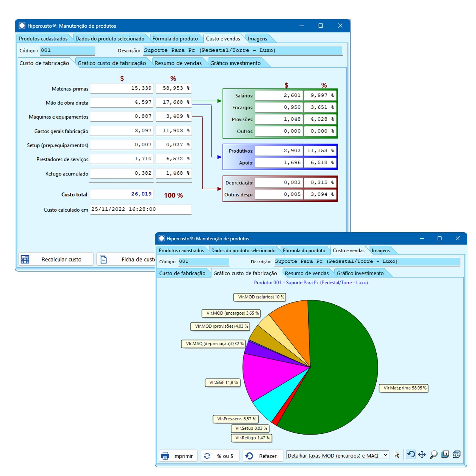Click the Refazer button
Viewport: 476px width, 476px height.
[263, 456]
